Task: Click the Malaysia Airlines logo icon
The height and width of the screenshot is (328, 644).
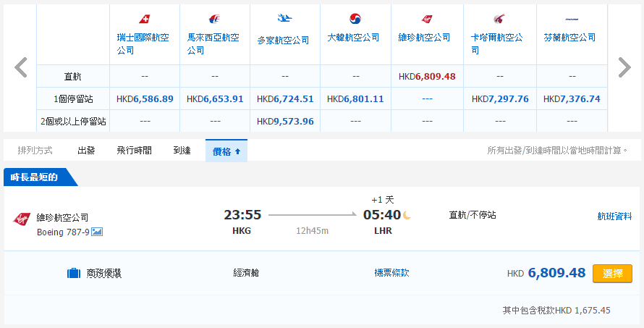Action: pyautogui.click(x=214, y=19)
